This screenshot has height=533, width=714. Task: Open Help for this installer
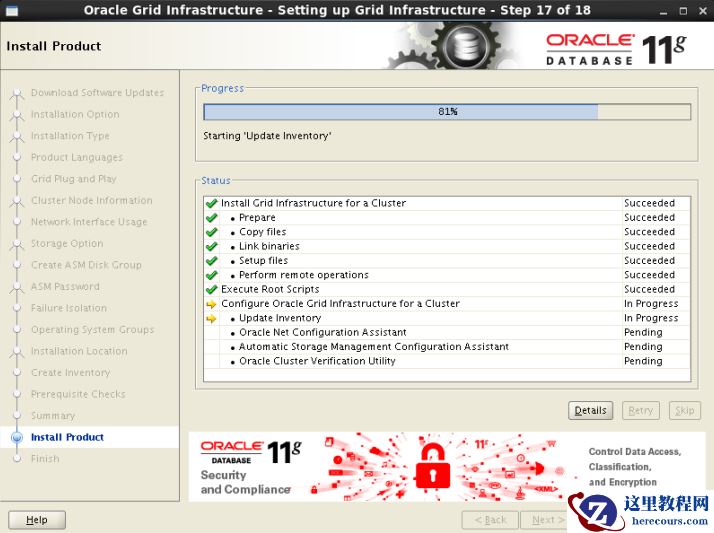point(37,520)
